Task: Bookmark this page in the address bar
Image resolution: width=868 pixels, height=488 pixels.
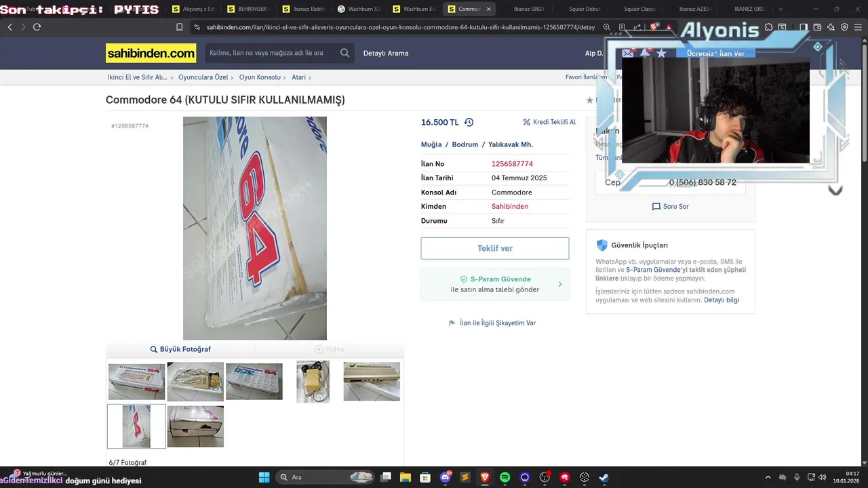Action: point(179,27)
